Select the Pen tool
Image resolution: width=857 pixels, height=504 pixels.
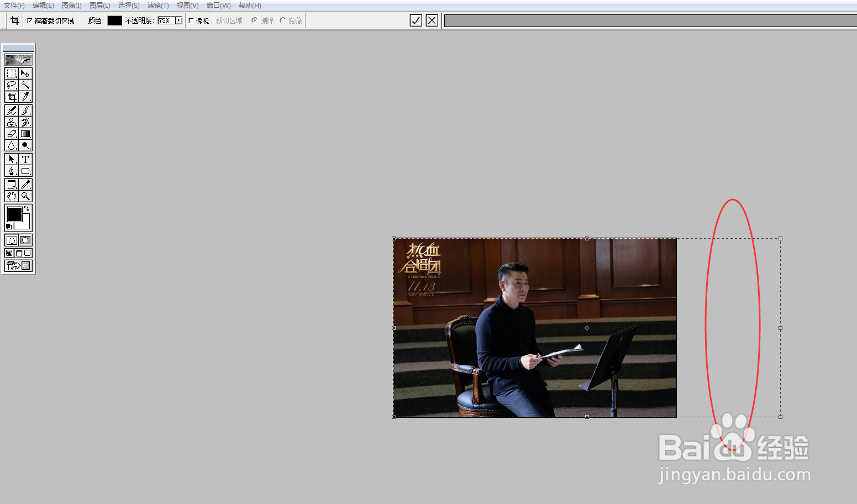coord(12,171)
